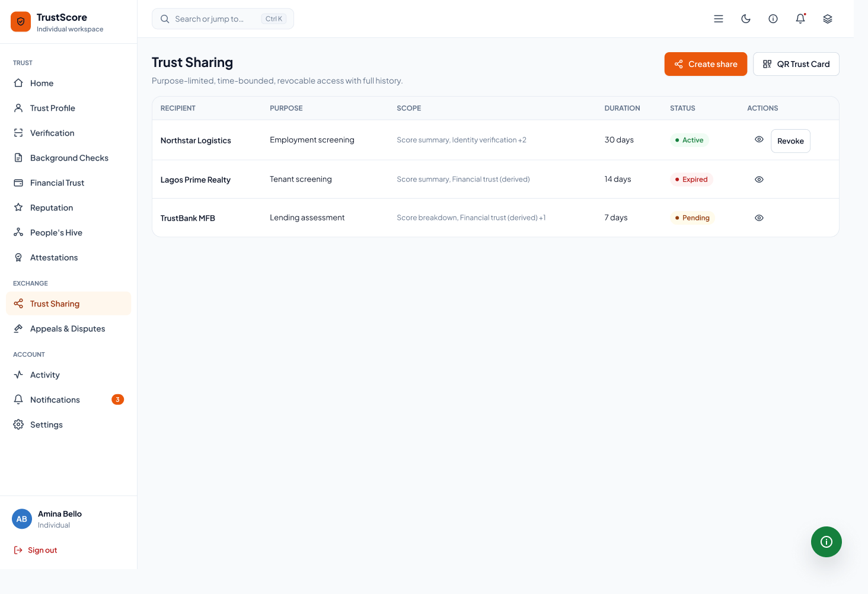Click the Create share button
868x594 pixels.
706,64
